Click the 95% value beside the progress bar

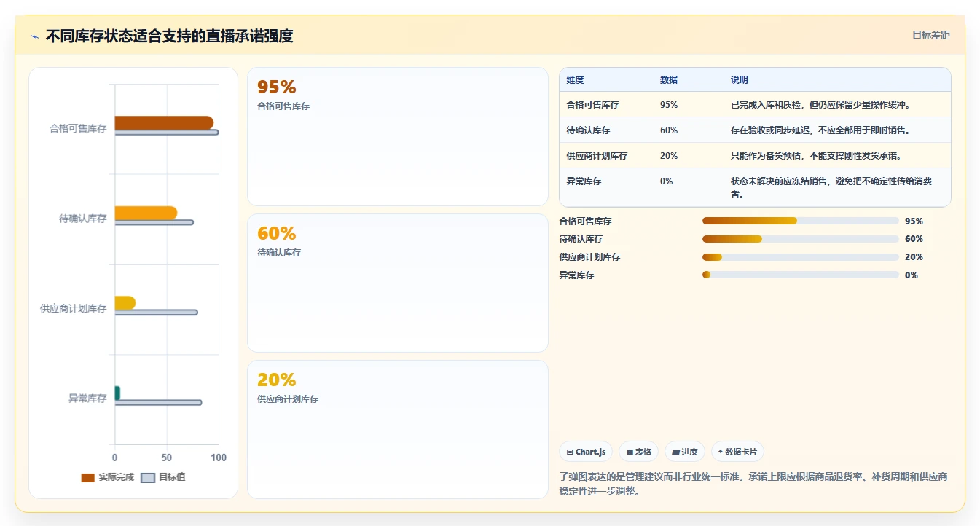coord(914,221)
